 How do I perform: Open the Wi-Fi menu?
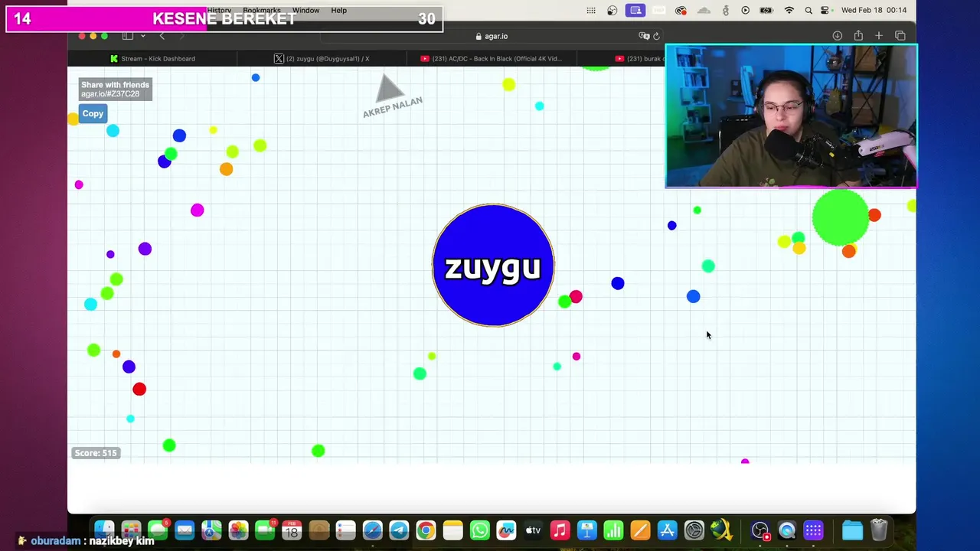click(x=789, y=10)
